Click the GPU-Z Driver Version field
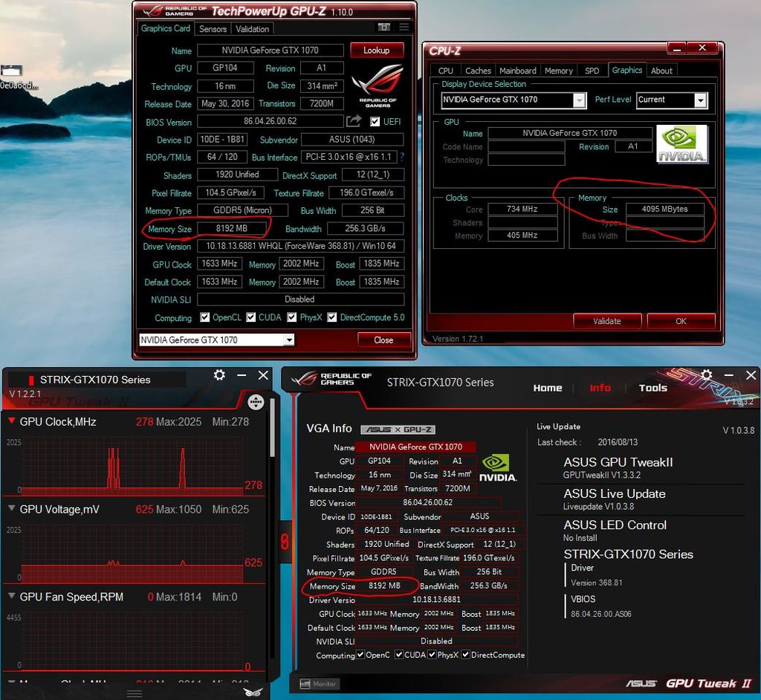The image size is (761, 700). point(301,246)
